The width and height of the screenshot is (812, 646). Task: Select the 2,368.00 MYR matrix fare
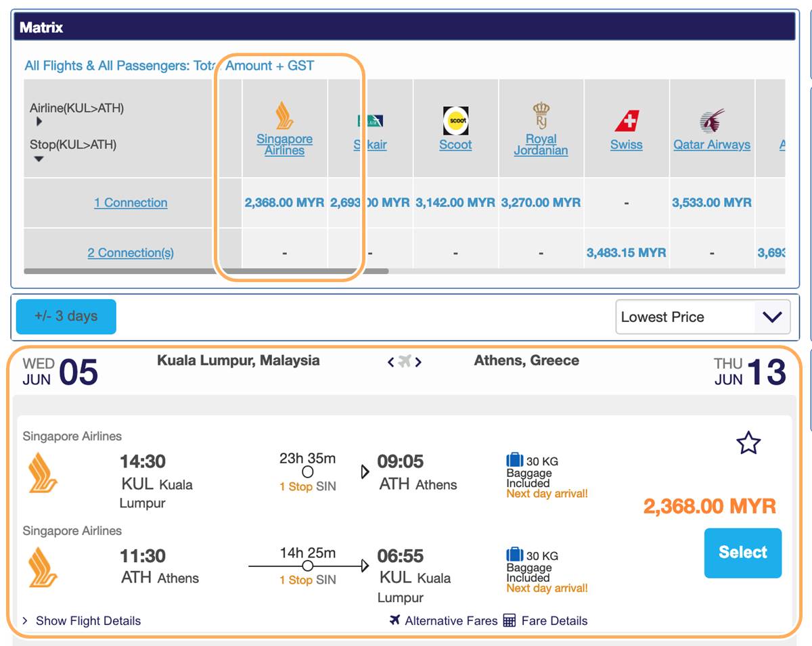(x=285, y=202)
